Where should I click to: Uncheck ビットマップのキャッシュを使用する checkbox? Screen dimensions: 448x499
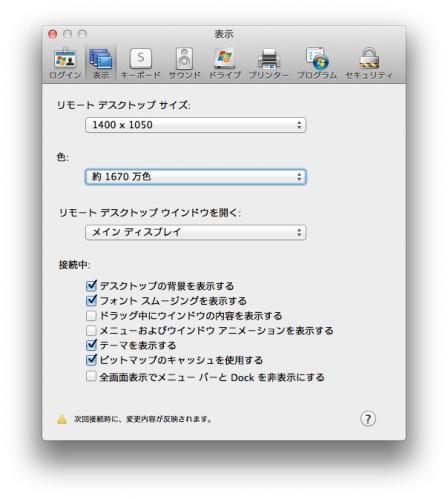[91, 360]
